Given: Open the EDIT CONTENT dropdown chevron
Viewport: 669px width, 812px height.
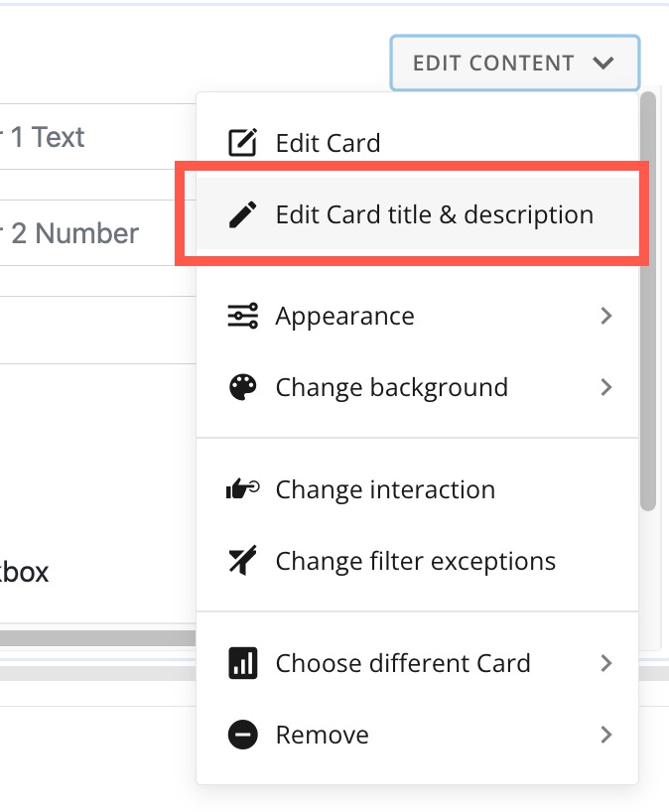Looking at the screenshot, I should 603,63.
